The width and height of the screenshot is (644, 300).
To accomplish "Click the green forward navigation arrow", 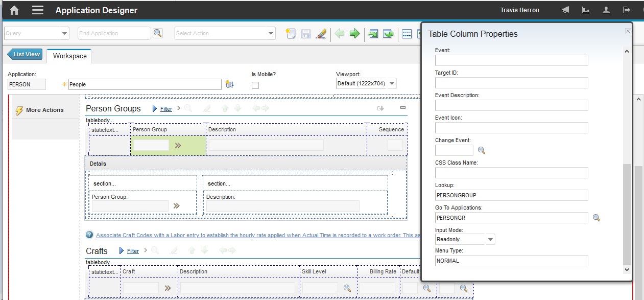I will pos(355,33).
